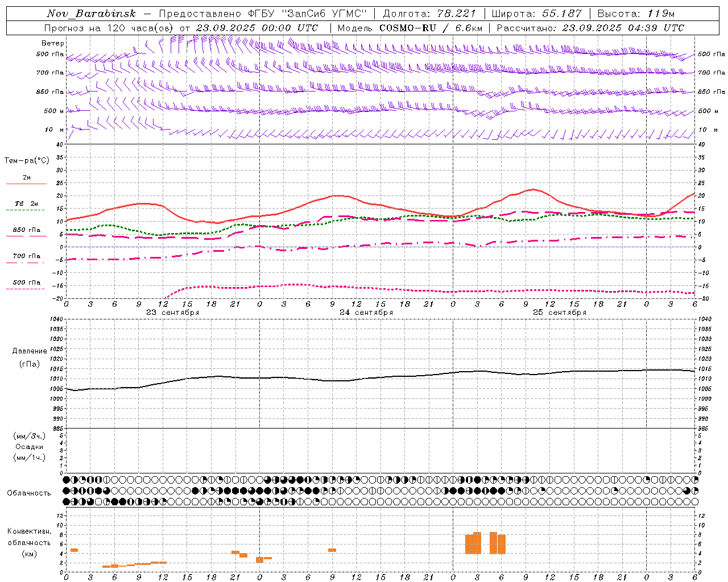
Task: Click the "Рассчитано: 23.09.2025 04:39 UTC" text
Action: click(590, 28)
